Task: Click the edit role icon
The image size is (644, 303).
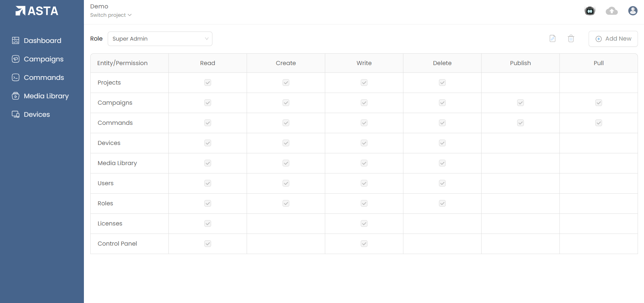Action: click(552, 39)
